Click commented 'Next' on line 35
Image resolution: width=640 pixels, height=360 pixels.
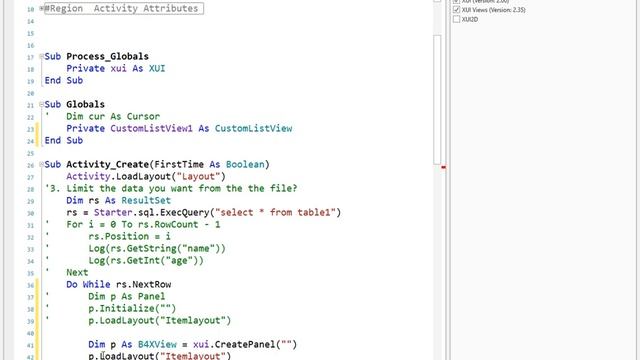click(77, 273)
